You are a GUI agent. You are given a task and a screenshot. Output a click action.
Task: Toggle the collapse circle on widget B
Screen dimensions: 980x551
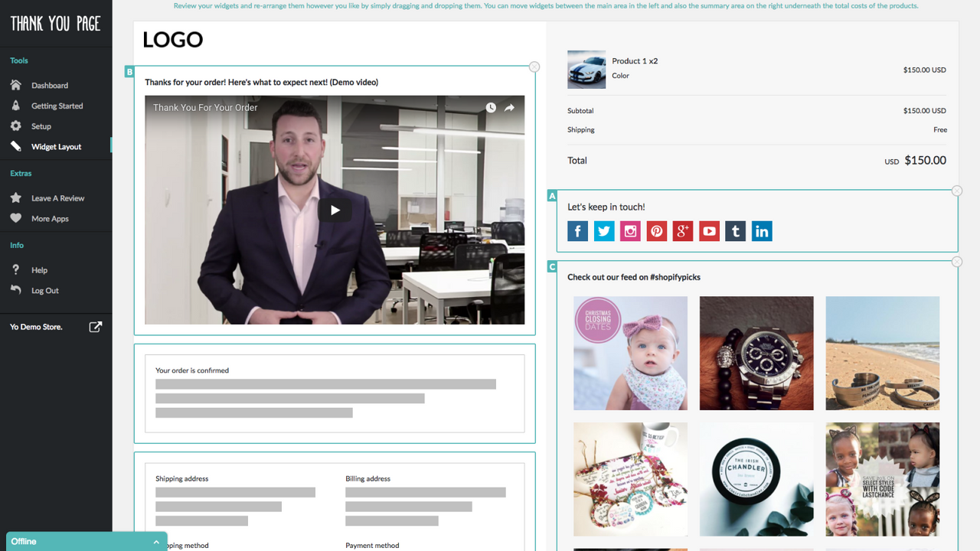(x=534, y=67)
